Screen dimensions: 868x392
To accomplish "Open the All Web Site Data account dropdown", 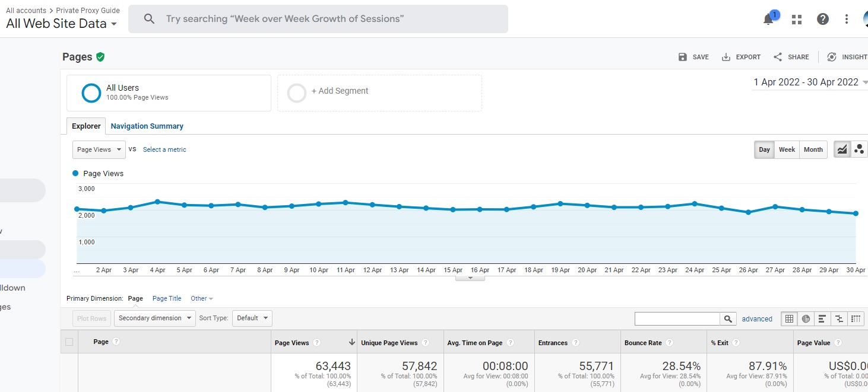I will coord(62,24).
